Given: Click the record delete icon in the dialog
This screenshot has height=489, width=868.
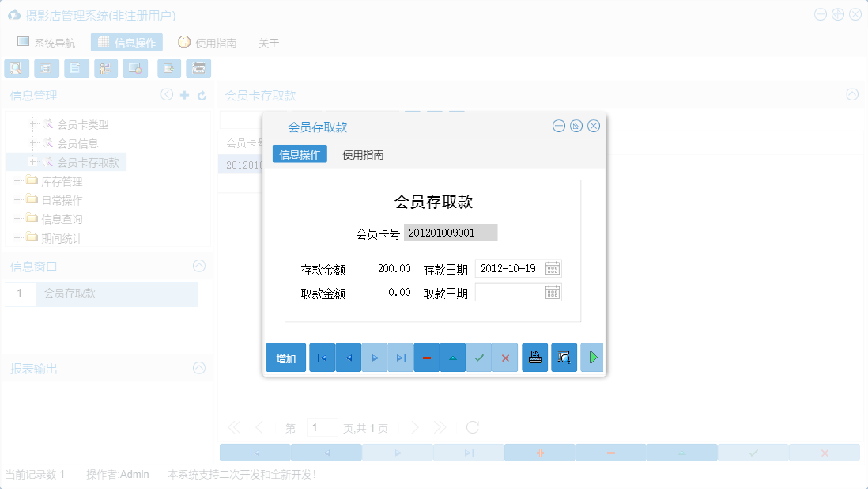Looking at the screenshot, I should click(426, 357).
